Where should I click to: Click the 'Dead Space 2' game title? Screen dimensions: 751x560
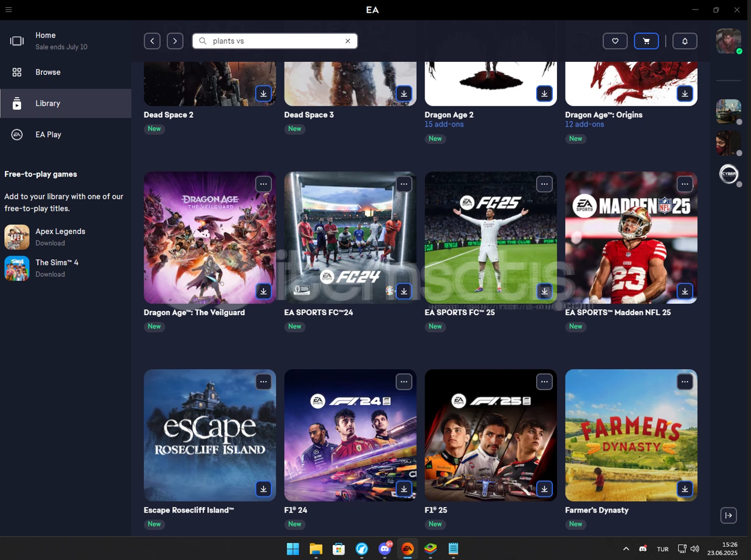pos(169,115)
